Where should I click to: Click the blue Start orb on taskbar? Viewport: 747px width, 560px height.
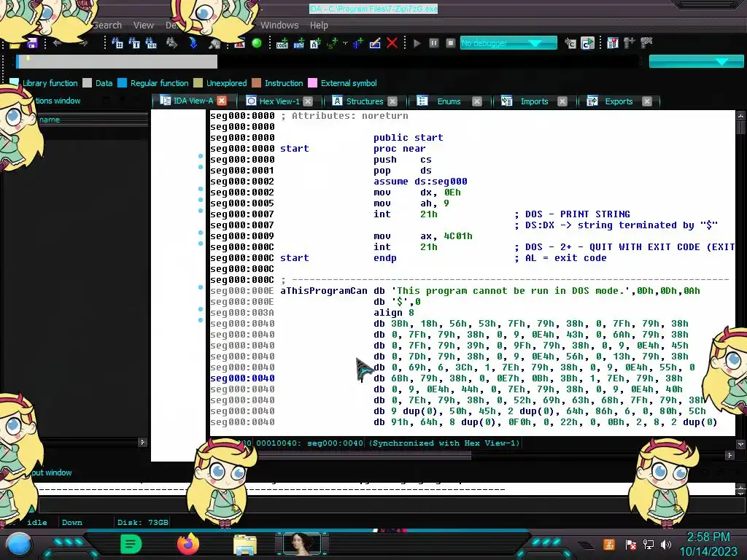[18, 545]
